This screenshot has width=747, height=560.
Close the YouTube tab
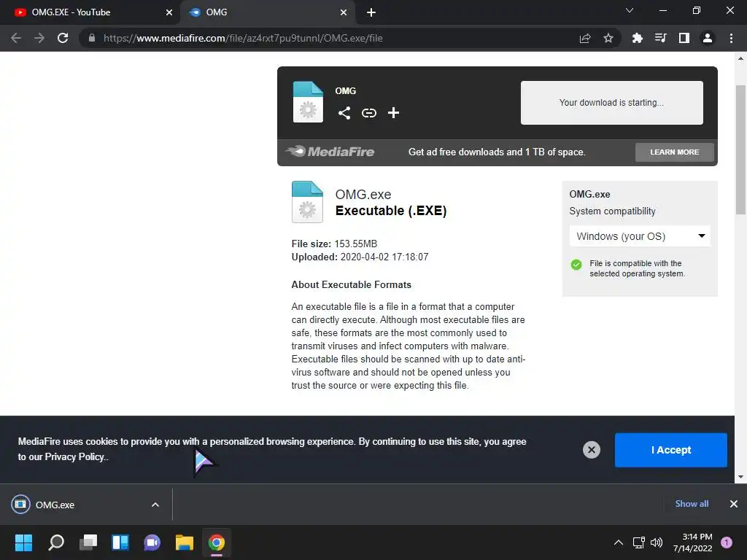(x=169, y=12)
